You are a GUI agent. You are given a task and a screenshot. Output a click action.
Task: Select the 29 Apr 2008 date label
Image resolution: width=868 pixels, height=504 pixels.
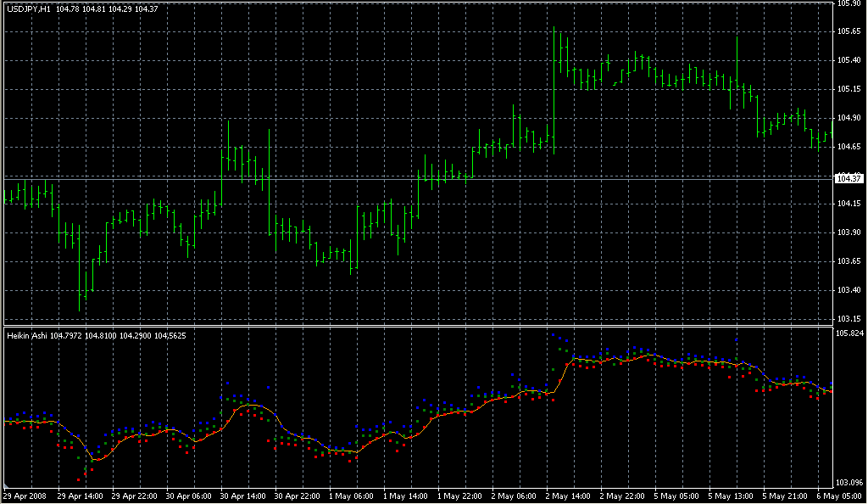click(23, 496)
